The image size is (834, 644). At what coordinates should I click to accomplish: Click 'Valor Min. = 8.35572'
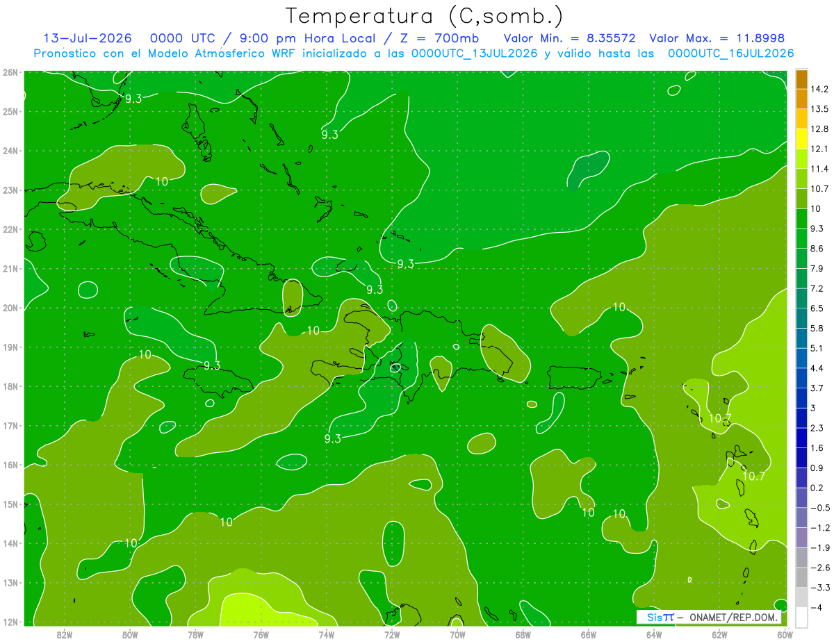coord(569,38)
